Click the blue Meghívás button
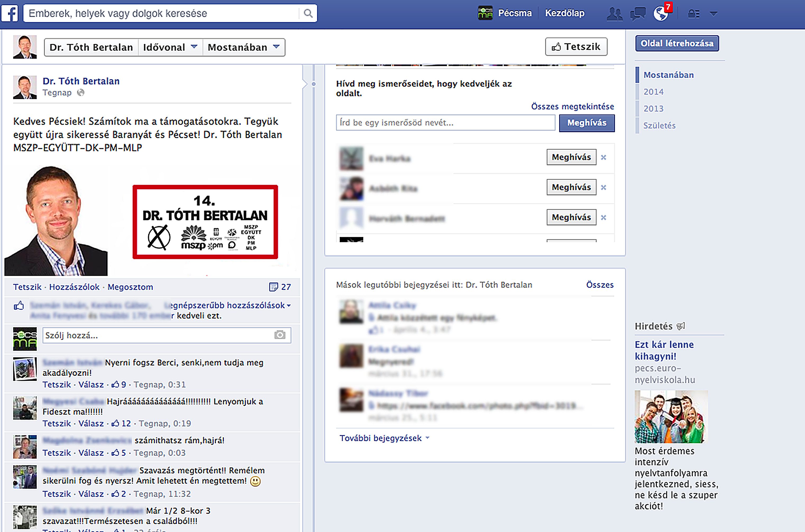The height and width of the screenshot is (532, 805). (x=587, y=123)
